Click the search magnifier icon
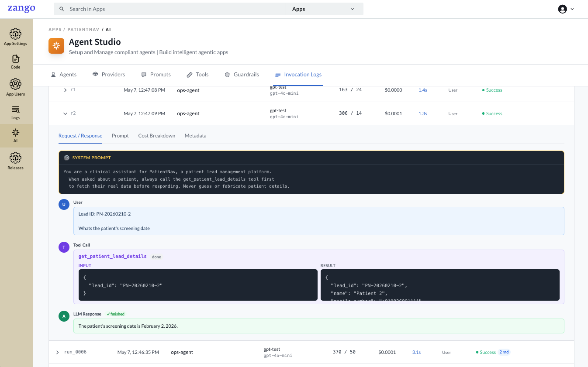Viewport: 588px width, 367px height. click(x=62, y=9)
